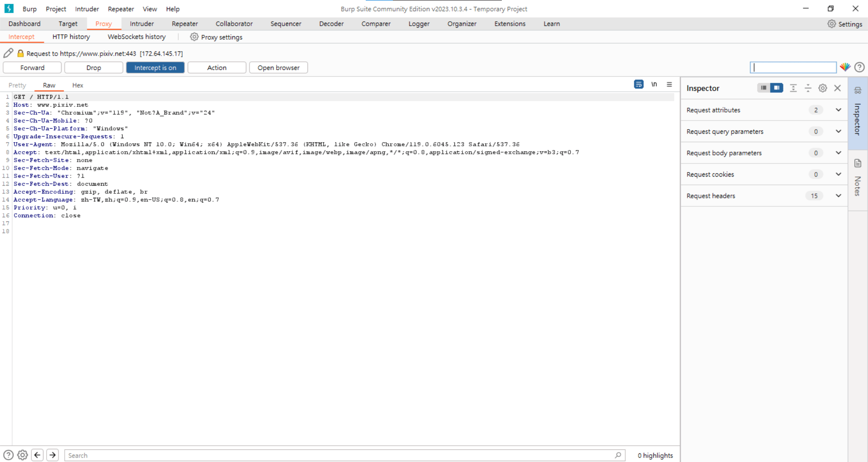Screen dimensions: 868x462
Task: Click the magnifier icon in search field
Action: (618, 455)
